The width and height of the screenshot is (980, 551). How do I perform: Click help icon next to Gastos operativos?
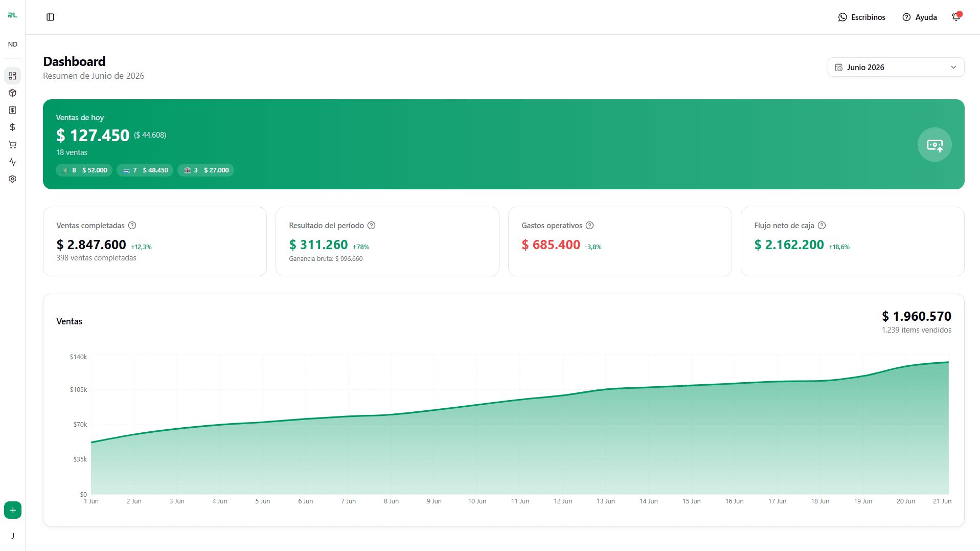(589, 226)
